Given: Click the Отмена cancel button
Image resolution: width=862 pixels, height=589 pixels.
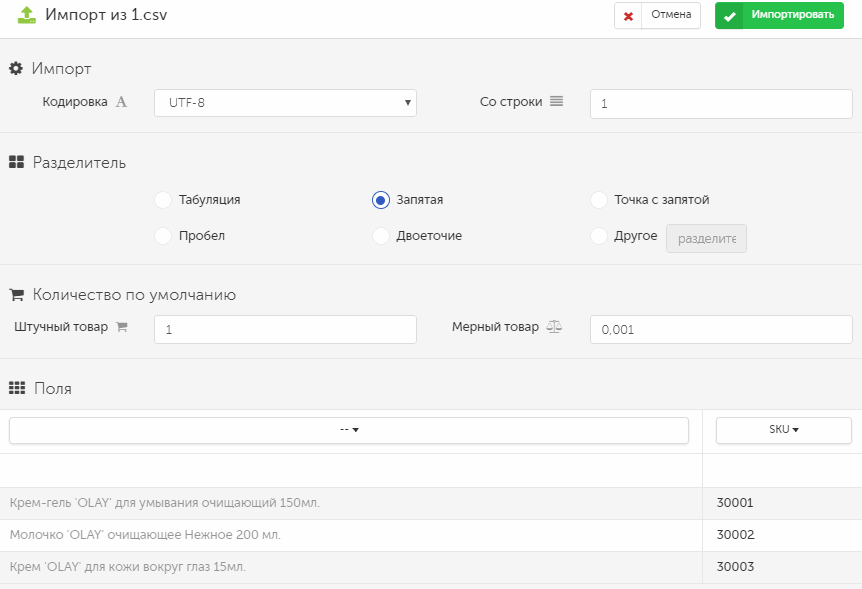Looking at the screenshot, I should click(x=657, y=15).
